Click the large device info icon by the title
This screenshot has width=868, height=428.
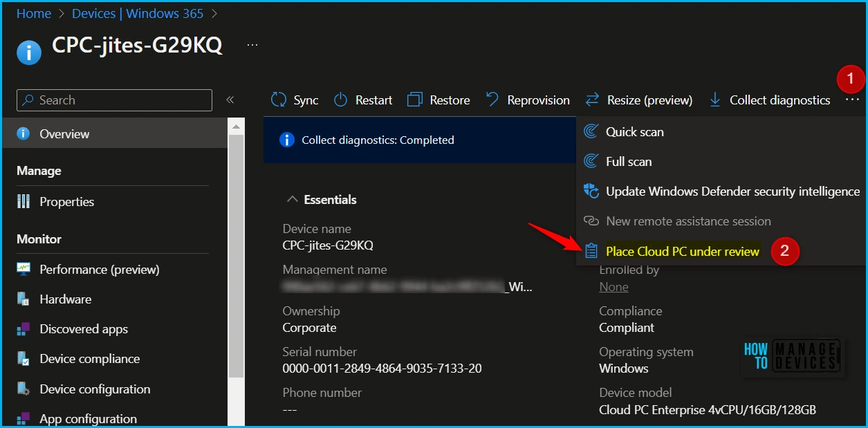(29, 53)
